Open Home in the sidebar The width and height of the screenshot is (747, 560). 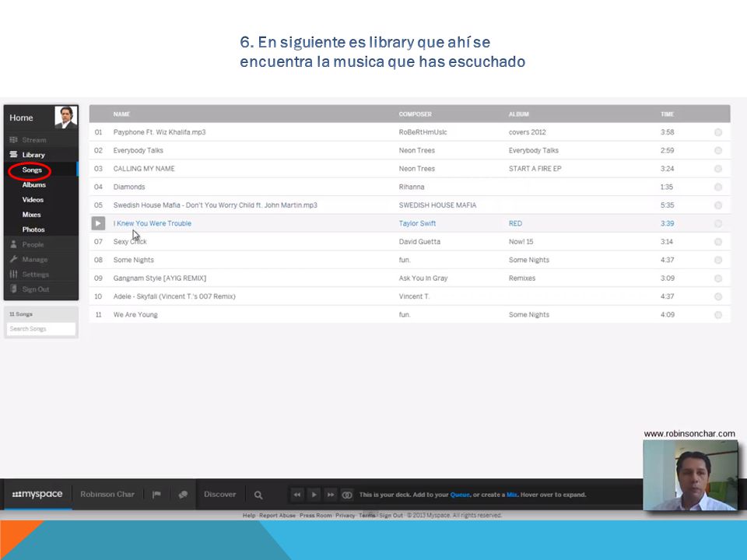(22, 117)
